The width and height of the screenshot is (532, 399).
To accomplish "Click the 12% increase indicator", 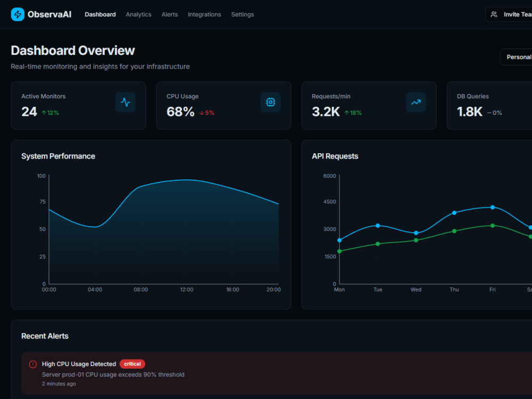I will (50, 113).
